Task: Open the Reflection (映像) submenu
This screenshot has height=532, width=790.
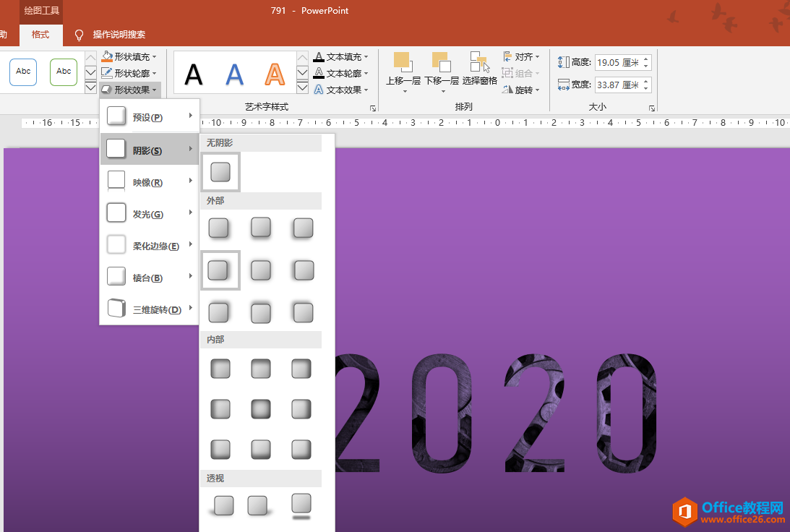Action: [x=148, y=182]
